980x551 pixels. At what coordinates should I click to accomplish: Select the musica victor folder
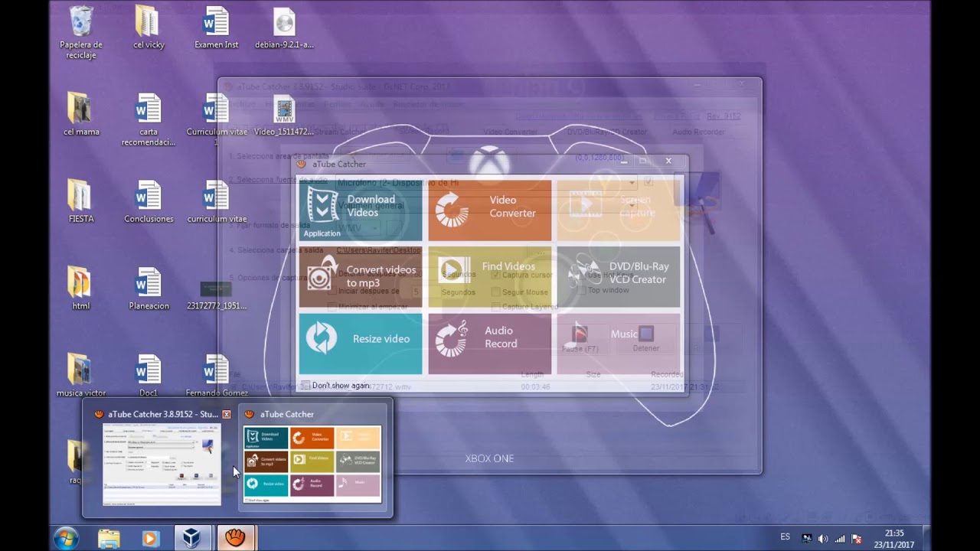point(81,376)
